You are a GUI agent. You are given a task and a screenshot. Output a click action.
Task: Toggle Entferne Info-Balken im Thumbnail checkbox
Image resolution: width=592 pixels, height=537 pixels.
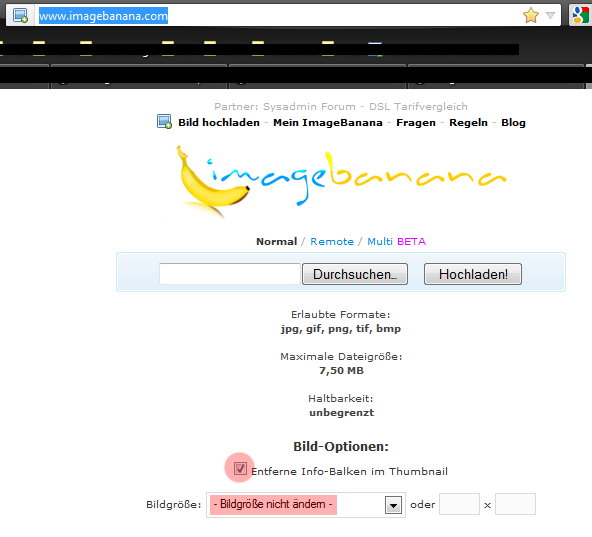(240, 468)
